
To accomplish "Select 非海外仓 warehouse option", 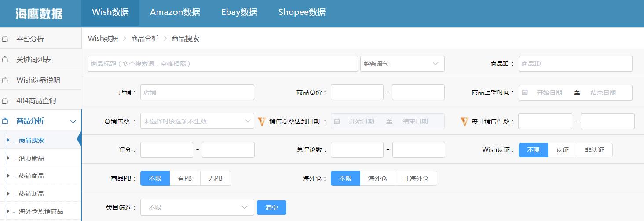I will click(416, 178).
